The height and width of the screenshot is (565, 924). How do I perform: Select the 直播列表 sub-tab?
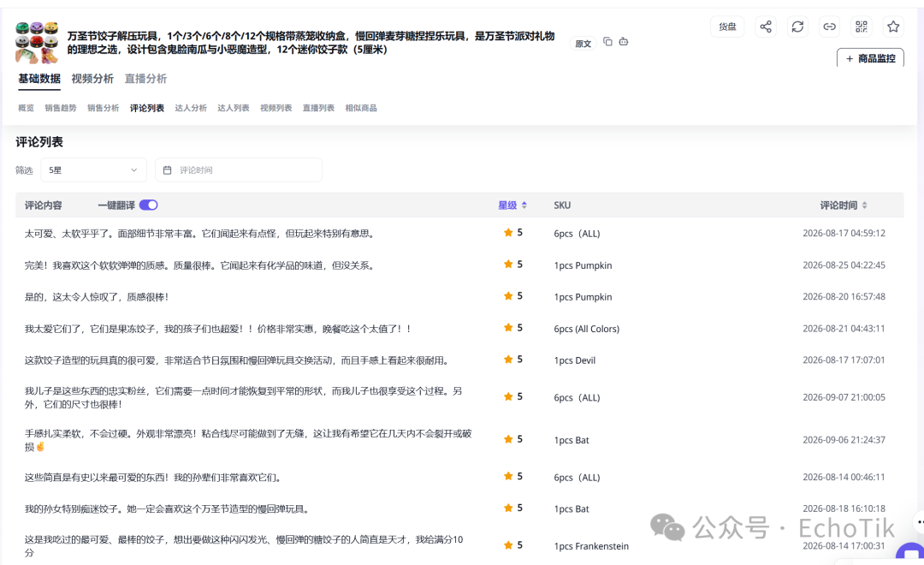pyautogui.click(x=318, y=108)
